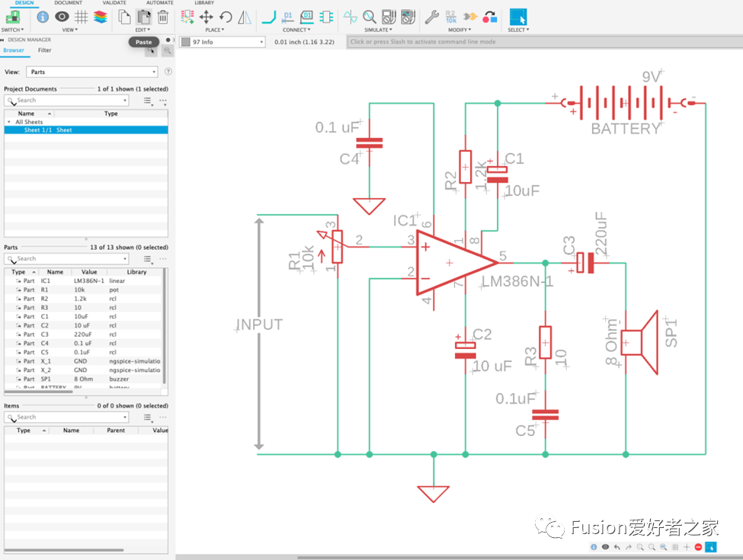Choose the Net wire drawing tool
This screenshot has width=743, height=560.
pos(268,17)
